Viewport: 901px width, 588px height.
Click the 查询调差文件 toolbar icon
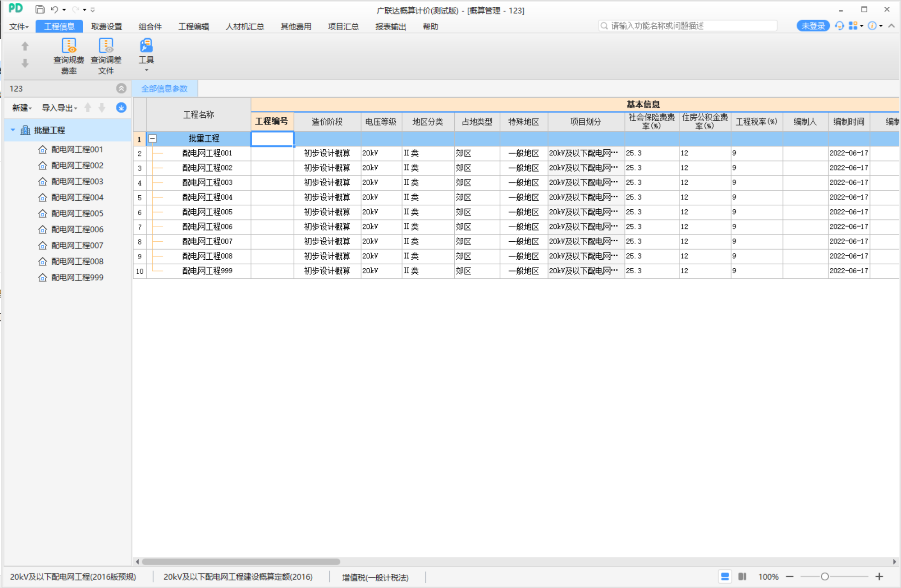[x=106, y=46]
